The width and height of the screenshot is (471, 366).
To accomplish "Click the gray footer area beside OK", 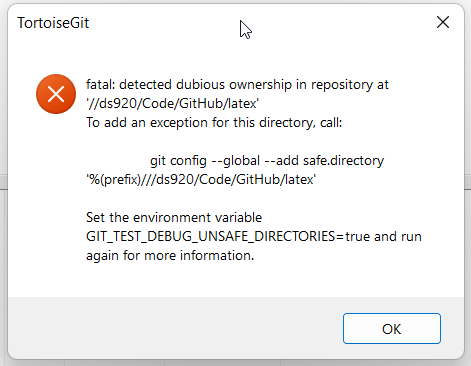I will [173, 328].
